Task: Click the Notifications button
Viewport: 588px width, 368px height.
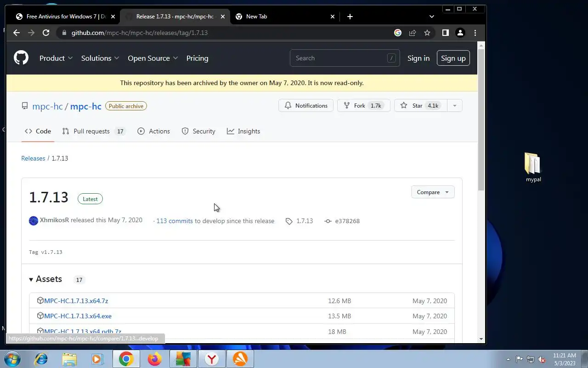Action: 306,105
